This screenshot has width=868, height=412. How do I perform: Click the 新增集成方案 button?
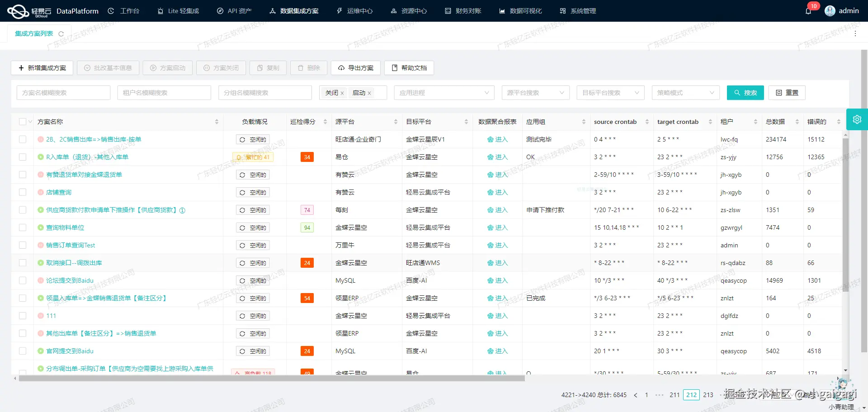click(42, 68)
